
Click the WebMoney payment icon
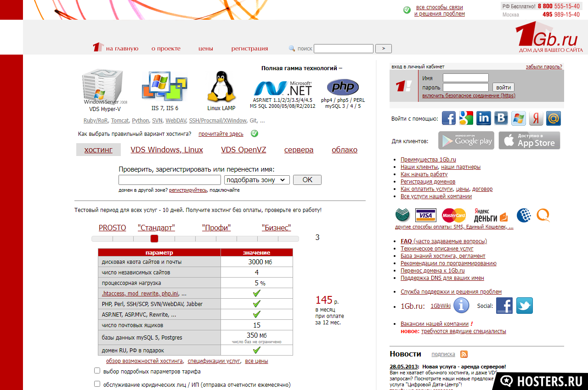coord(524,215)
